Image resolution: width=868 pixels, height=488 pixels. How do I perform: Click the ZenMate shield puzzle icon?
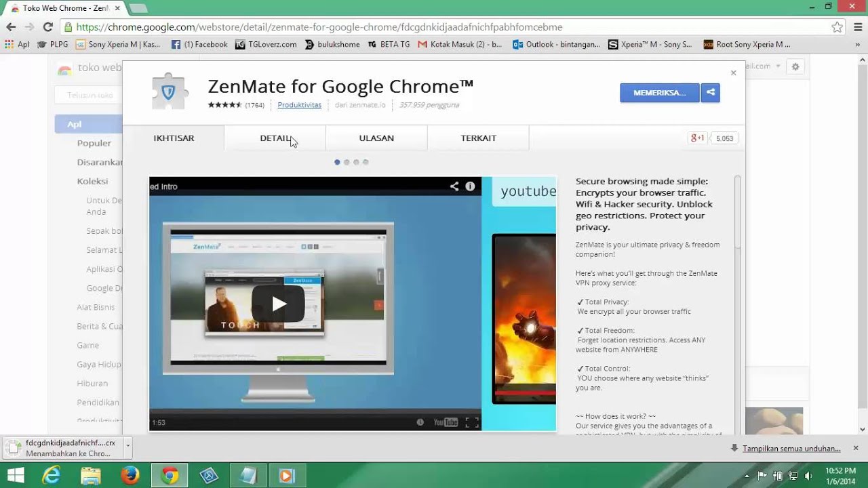tap(169, 91)
